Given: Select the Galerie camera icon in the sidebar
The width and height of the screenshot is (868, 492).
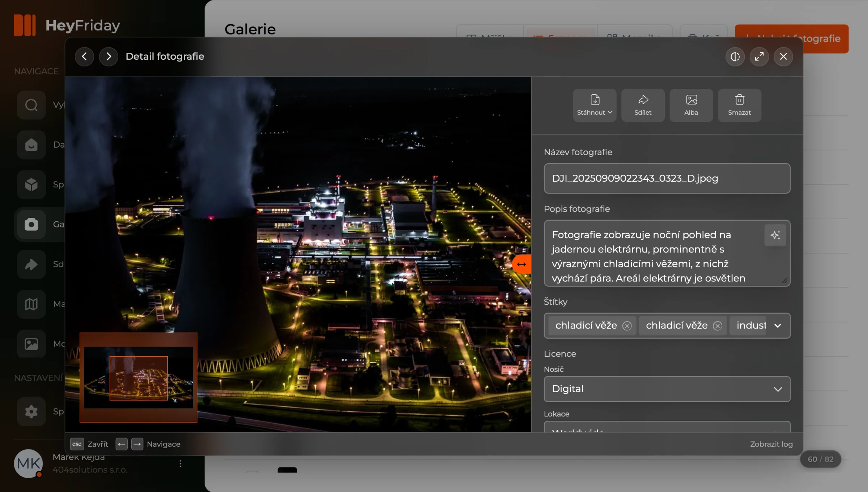Looking at the screenshot, I should tap(31, 224).
